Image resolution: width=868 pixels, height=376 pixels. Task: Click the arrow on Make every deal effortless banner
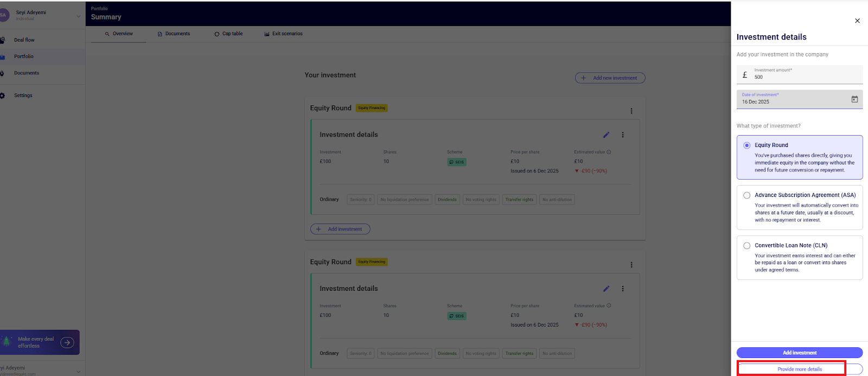point(67,342)
